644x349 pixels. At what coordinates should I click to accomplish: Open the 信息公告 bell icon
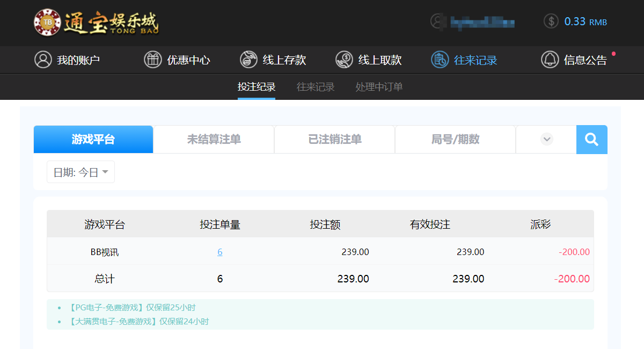[x=550, y=60]
